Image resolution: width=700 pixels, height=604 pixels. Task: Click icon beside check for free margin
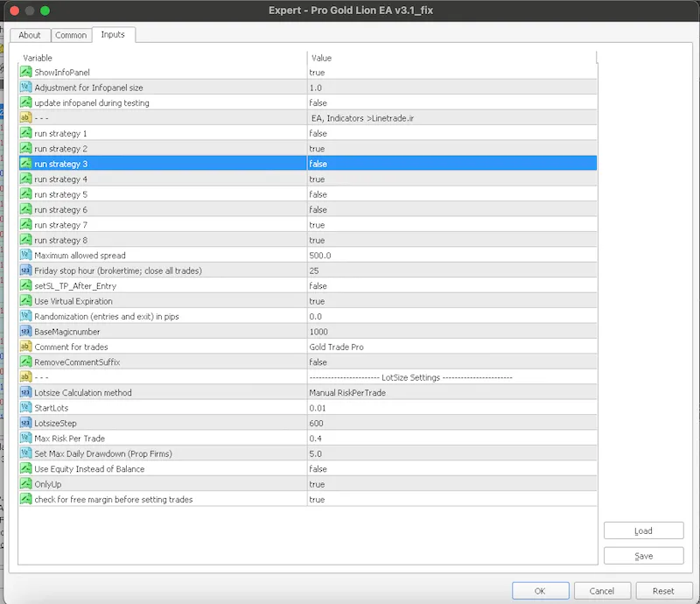[x=26, y=499]
